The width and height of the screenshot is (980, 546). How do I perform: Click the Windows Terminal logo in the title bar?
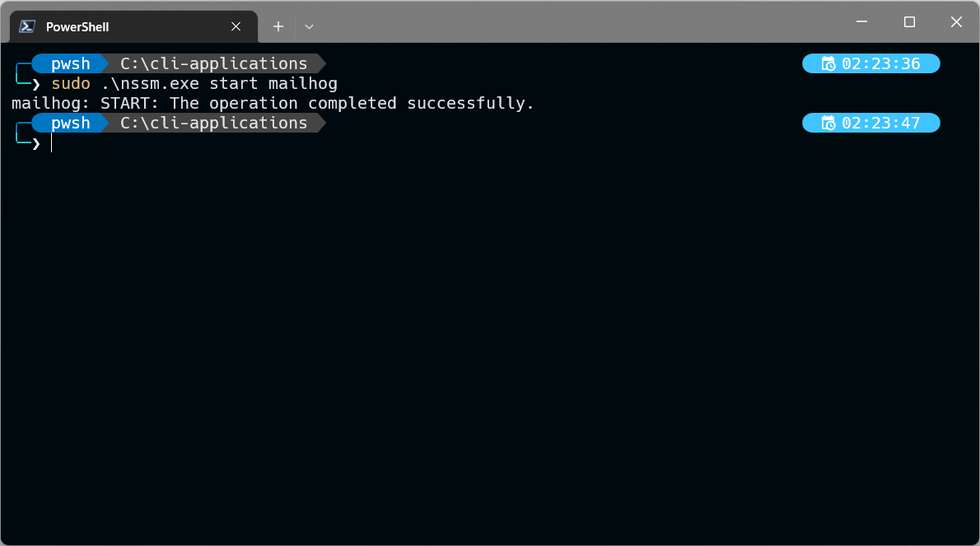point(26,26)
